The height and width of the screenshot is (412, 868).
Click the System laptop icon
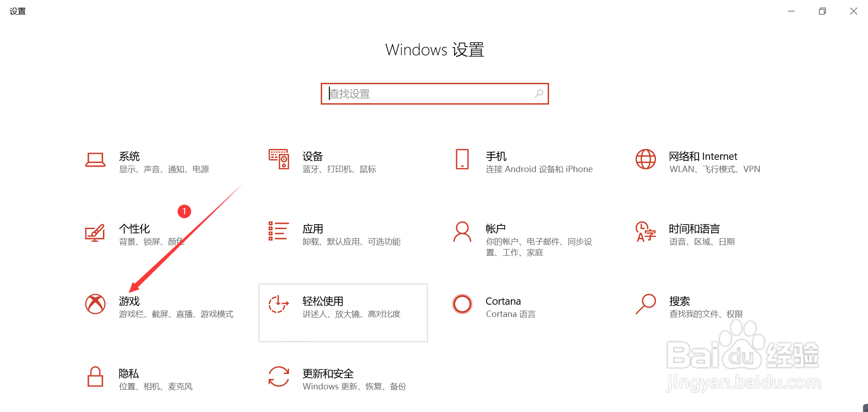point(95,160)
